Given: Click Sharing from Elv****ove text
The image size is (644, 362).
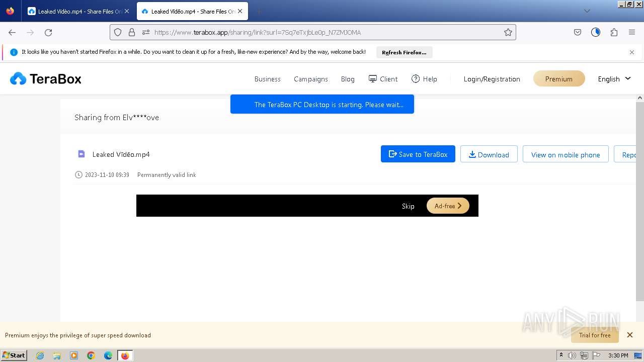Looking at the screenshot, I should 117,118.
